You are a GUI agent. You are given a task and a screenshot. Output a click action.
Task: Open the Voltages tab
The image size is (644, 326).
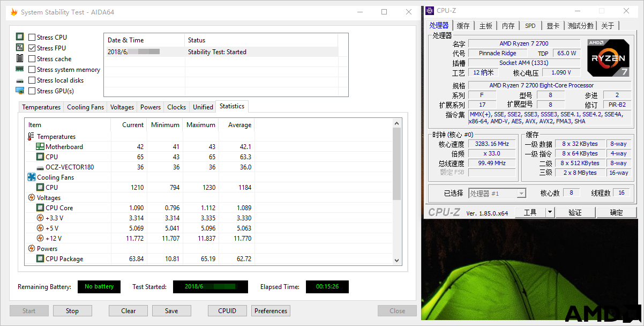[x=122, y=107]
